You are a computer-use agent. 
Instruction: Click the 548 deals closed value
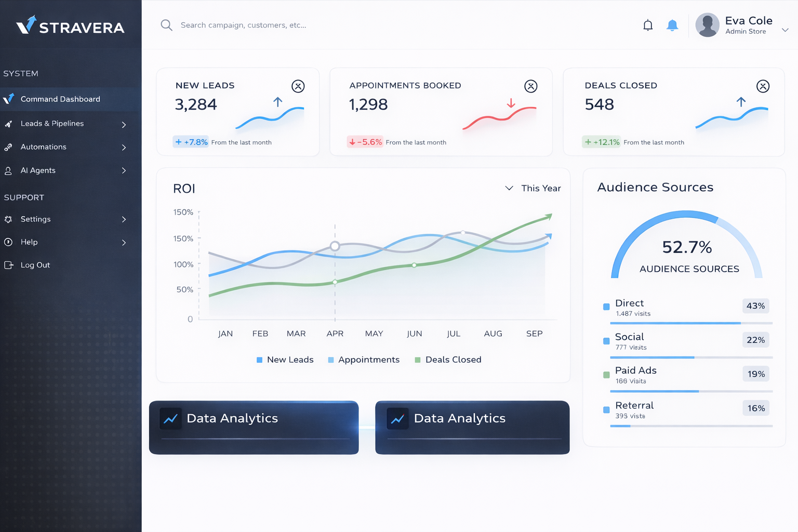600,104
